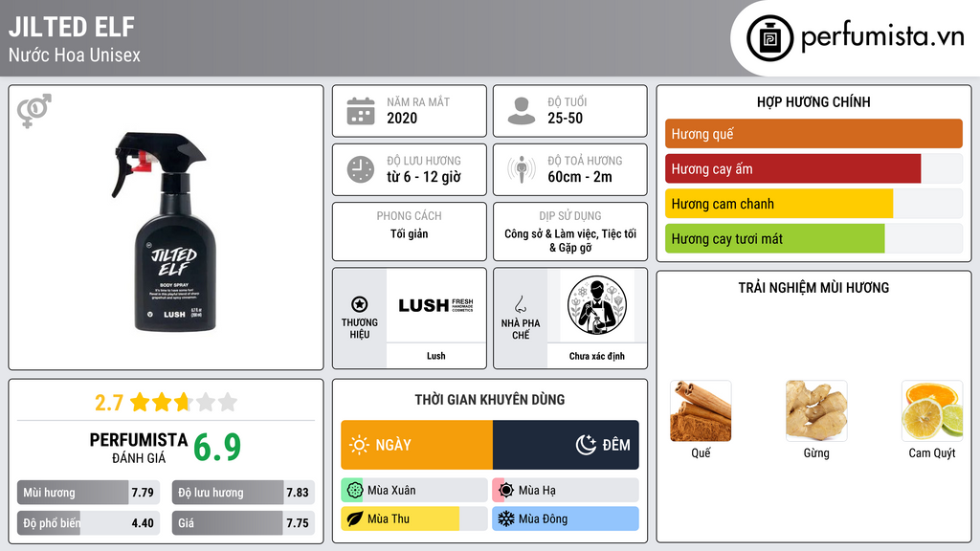Click the Lush brand name caption
The image size is (980, 551).
[x=436, y=356]
